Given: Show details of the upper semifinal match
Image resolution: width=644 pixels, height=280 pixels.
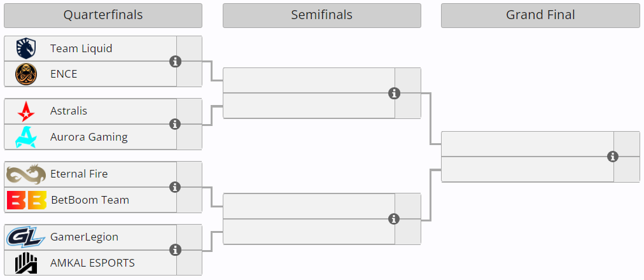Looking at the screenshot, I should [x=395, y=94].
